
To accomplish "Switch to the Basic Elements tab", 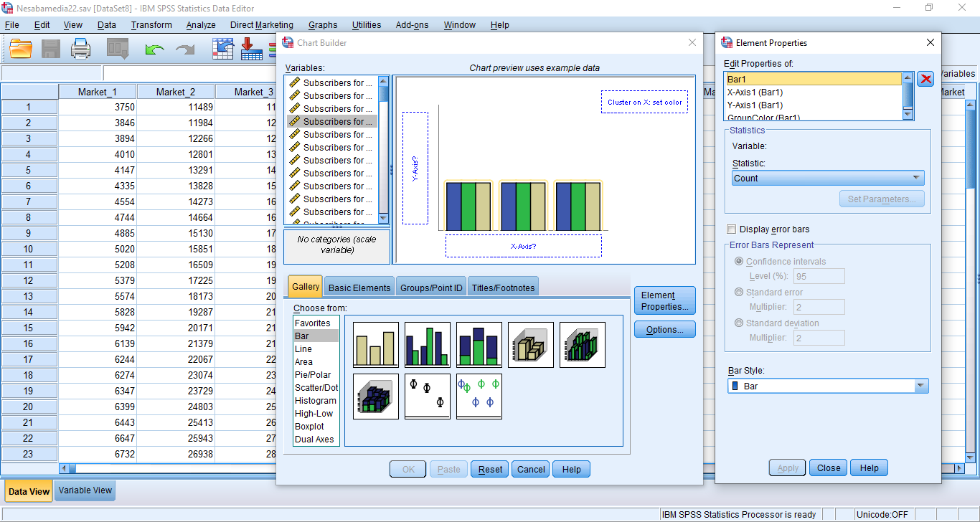I will pos(359,288).
